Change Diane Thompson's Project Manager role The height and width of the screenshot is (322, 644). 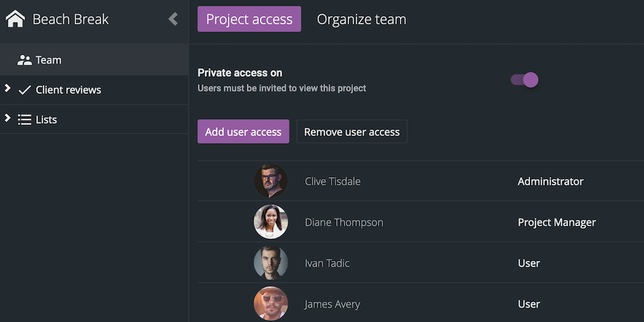pos(556,222)
